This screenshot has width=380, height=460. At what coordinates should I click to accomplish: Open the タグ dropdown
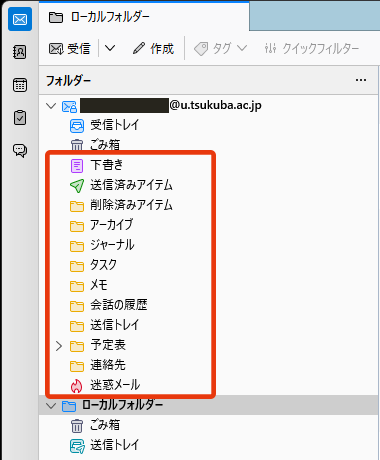tap(221, 49)
